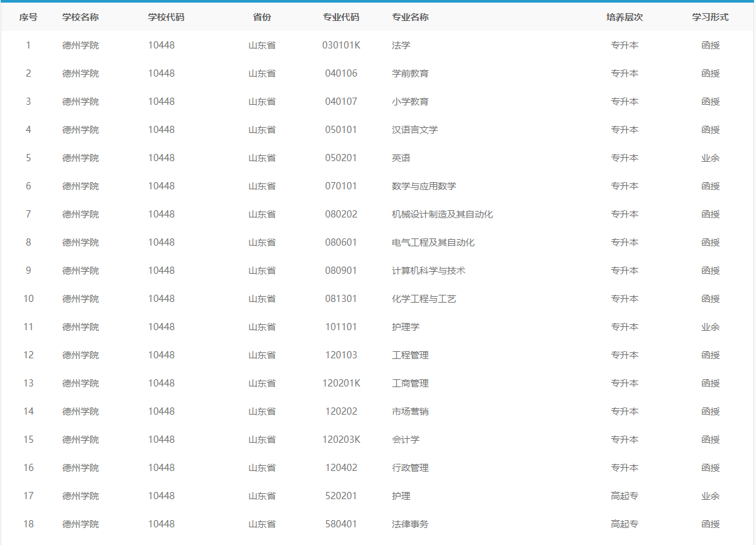Click 德州学院 in row 18
The width and height of the screenshot is (756, 545).
[x=81, y=524]
